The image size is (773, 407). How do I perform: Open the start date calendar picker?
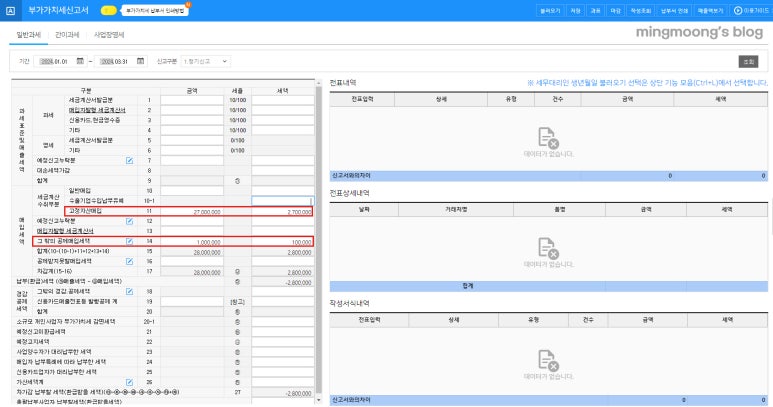click(x=80, y=61)
